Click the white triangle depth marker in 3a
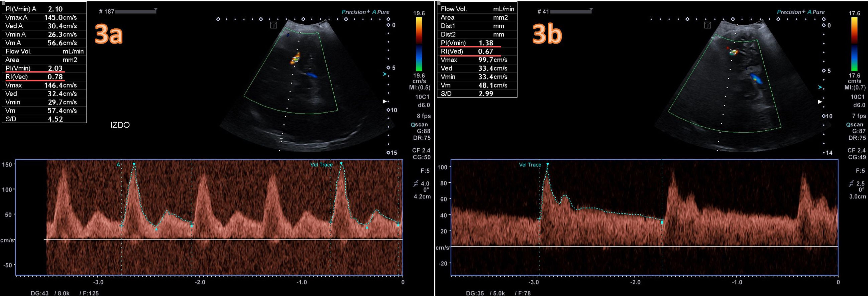The image size is (868, 298). 385,101
